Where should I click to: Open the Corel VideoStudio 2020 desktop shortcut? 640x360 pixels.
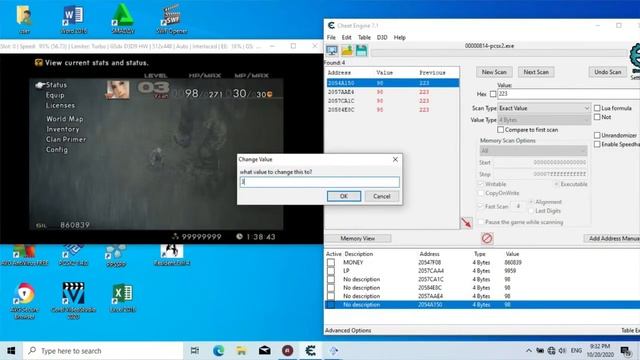(x=73, y=301)
